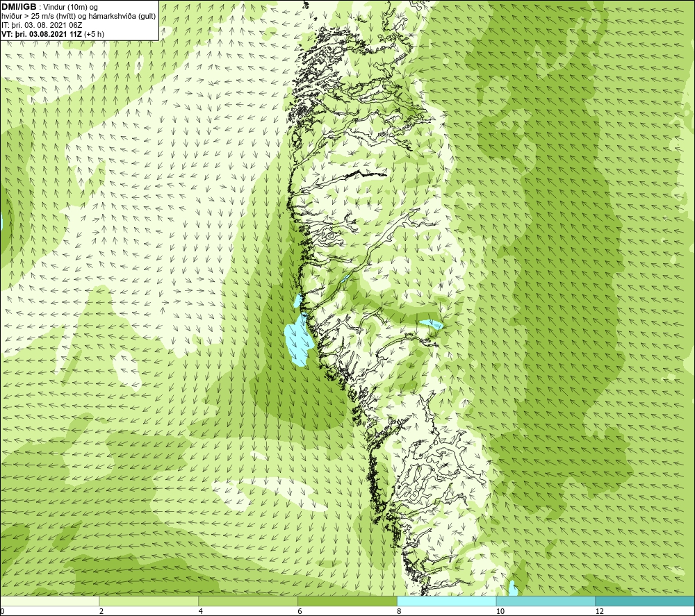This screenshot has width=695, height=616.
Task: Click the small cyan patch at the map's bottom edge
Action: 513,588
